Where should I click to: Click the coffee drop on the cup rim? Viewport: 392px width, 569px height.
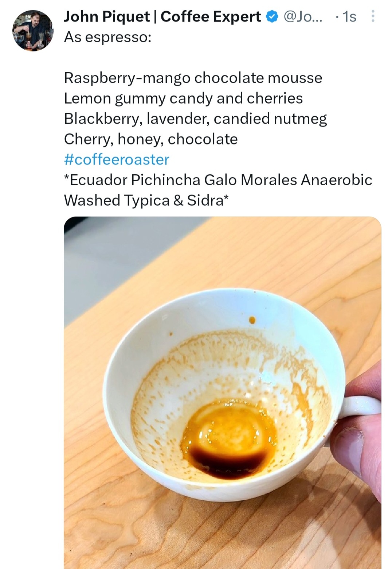tap(252, 320)
